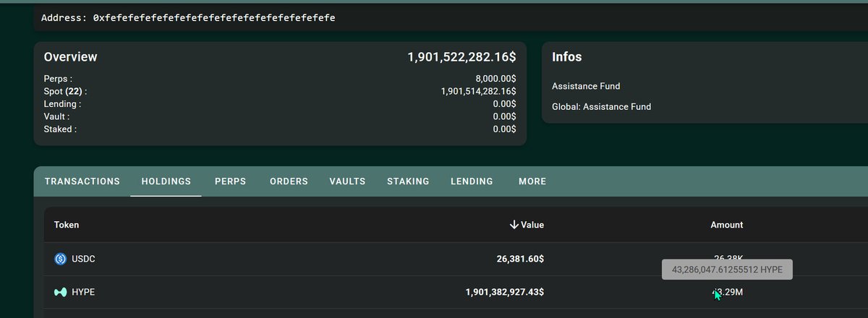Open the Staking tab
The height and width of the screenshot is (318, 868).
coord(408,181)
